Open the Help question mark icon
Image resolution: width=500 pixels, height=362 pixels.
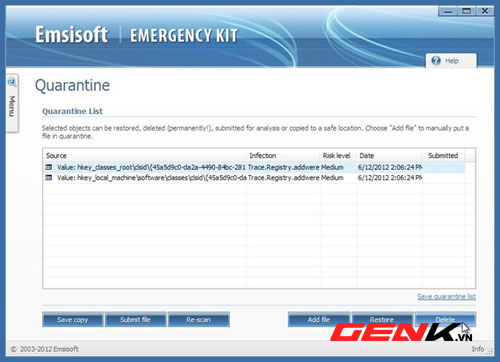click(436, 61)
